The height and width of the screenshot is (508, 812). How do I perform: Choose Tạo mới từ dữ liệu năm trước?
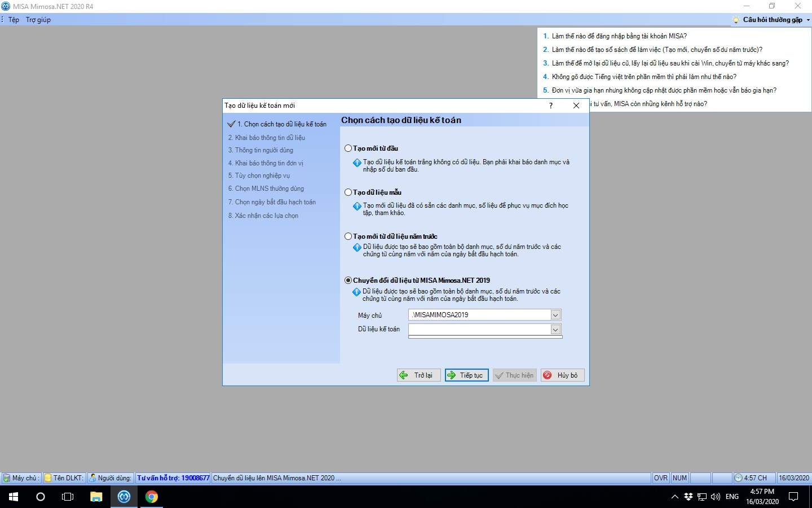pos(348,237)
